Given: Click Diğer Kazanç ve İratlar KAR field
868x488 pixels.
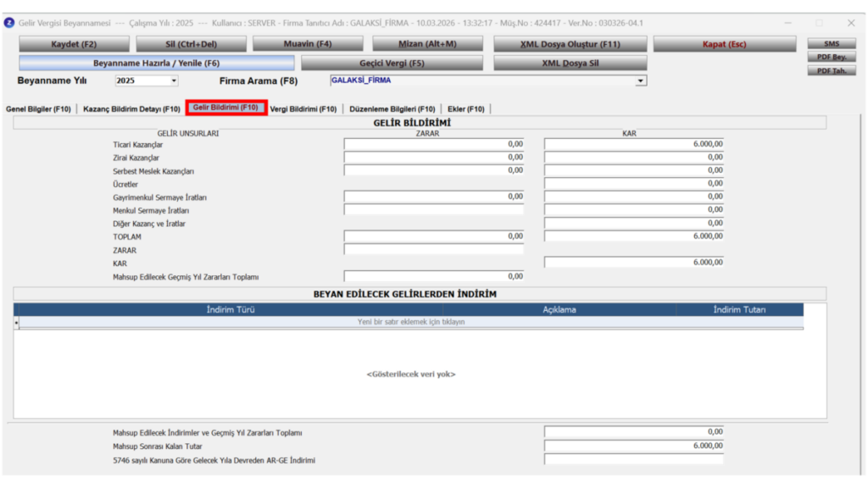Looking at the screenshot, I should coord(634,223).
